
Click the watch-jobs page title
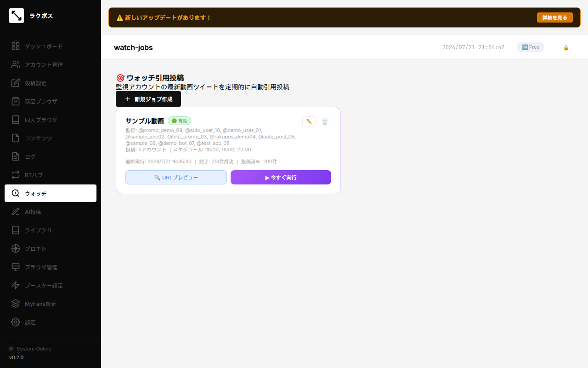pos(133,47)
